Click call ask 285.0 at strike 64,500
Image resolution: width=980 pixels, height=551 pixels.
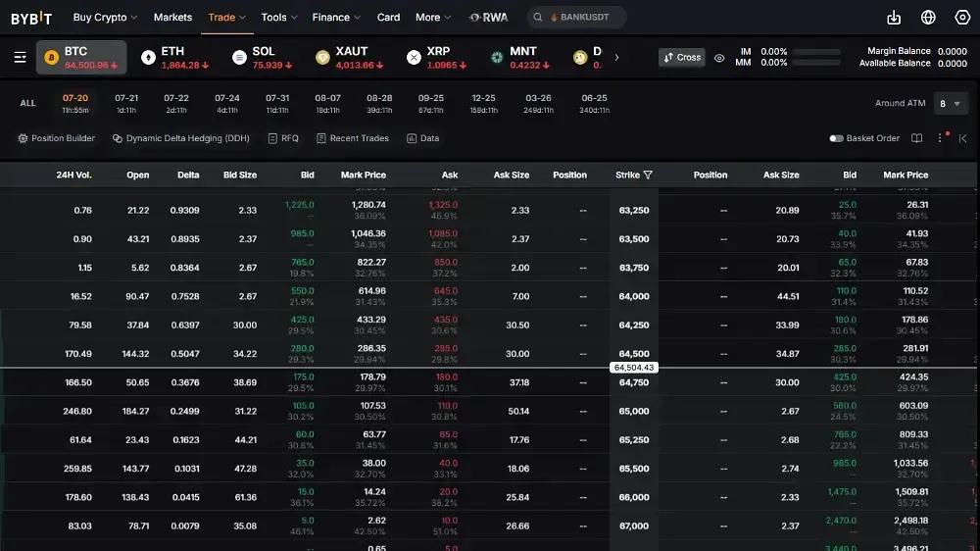click(446, 348)
